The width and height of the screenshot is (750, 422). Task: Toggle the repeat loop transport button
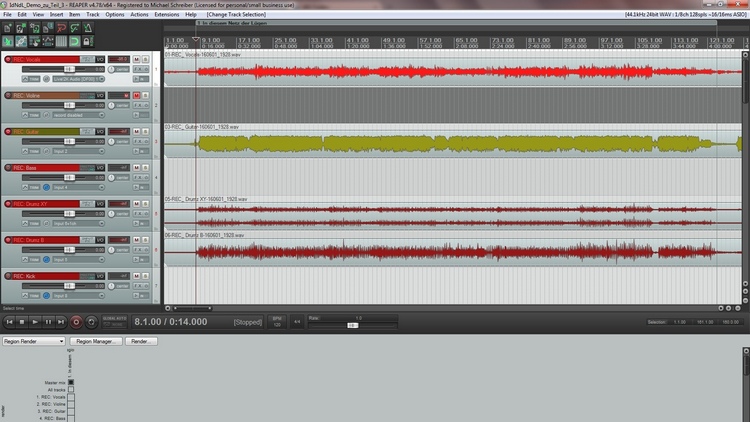coord(91,322)
